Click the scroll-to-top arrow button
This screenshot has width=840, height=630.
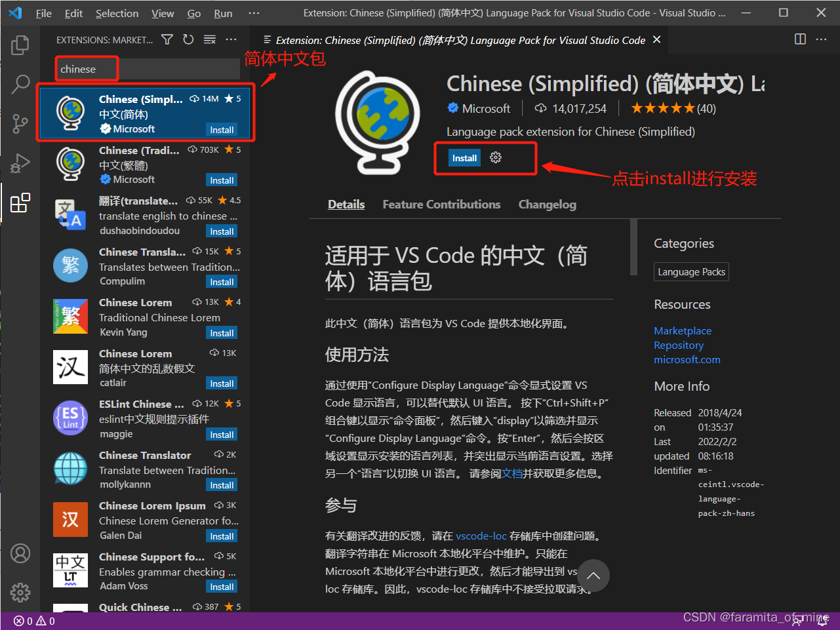click(x=593, y=576)
